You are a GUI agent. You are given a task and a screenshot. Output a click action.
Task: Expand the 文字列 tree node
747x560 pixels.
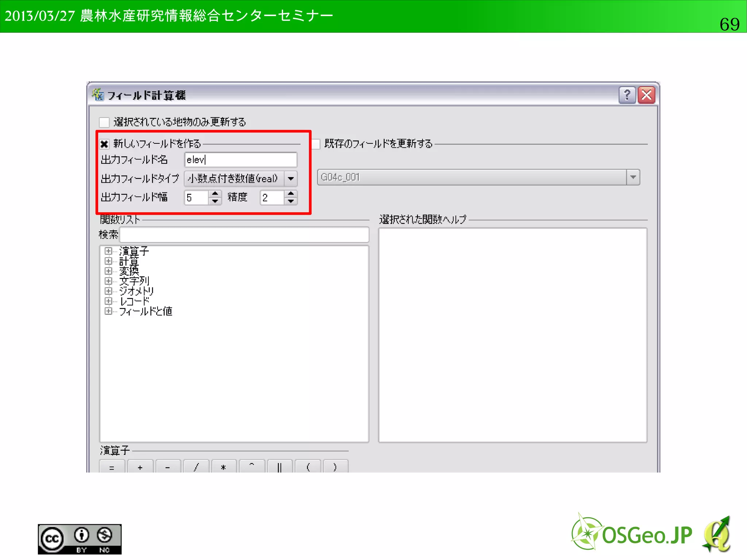pos(108,281)
